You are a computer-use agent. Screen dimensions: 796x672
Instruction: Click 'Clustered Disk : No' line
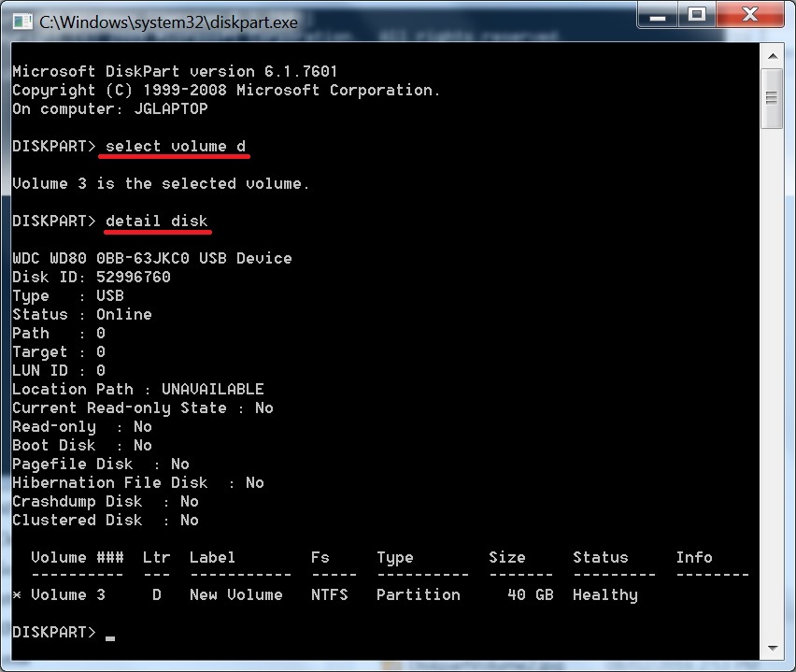tap(106, 521)
